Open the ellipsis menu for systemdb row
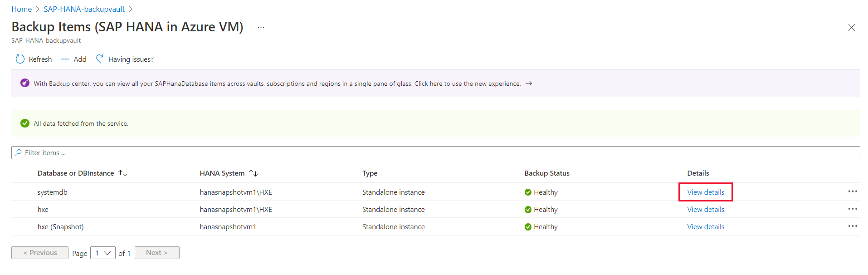 (852, 192)
